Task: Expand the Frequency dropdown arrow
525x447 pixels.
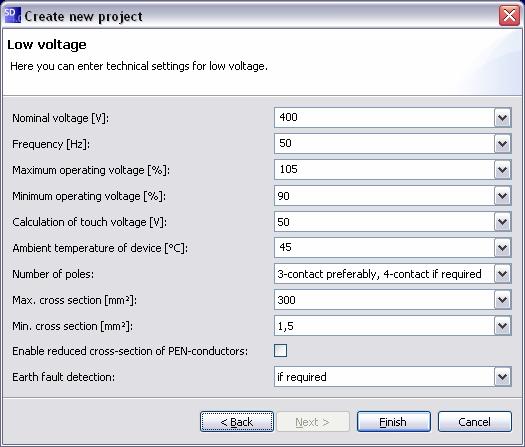Action: (503, 144)
